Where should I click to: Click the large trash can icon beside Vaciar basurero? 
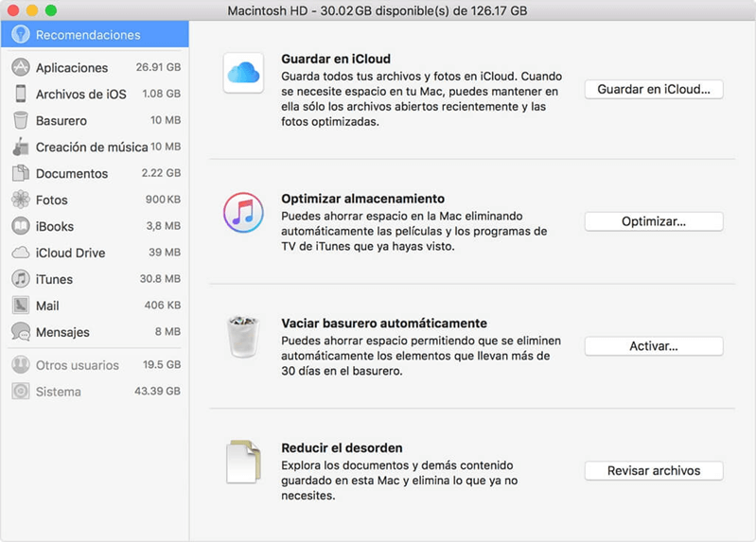tap(243, 337)
